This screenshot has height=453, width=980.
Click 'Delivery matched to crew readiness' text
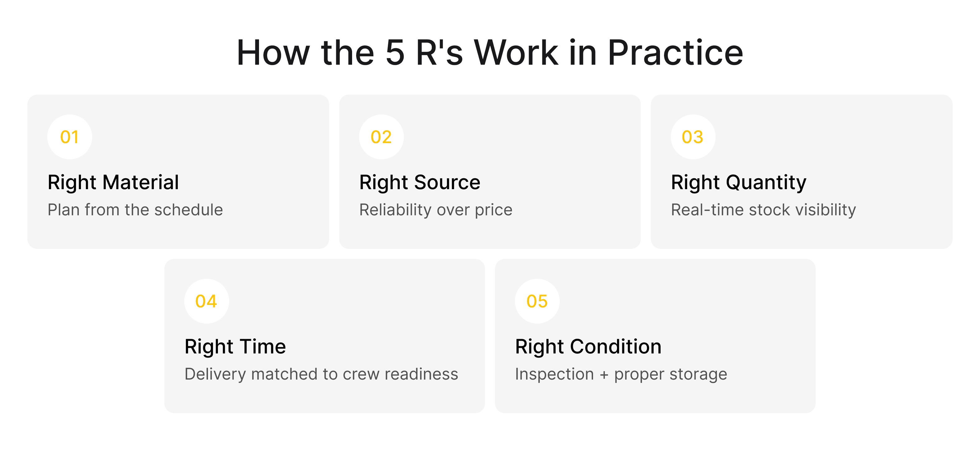322,374
